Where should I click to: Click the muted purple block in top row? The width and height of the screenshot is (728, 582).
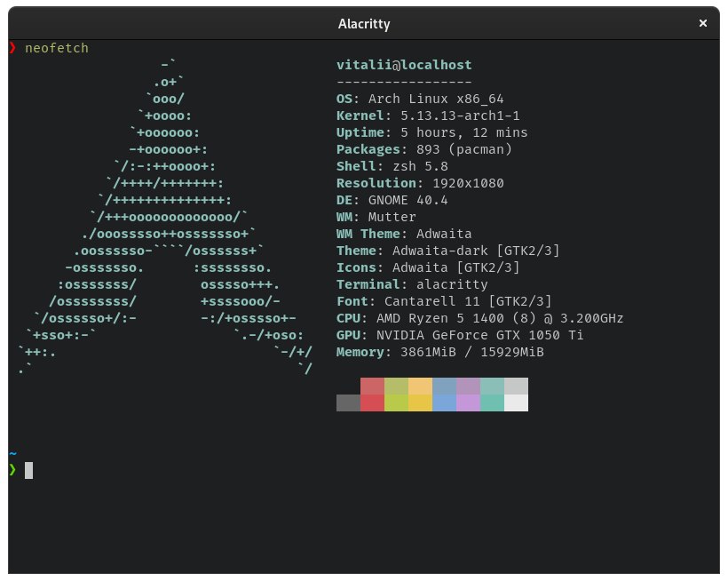469,386
